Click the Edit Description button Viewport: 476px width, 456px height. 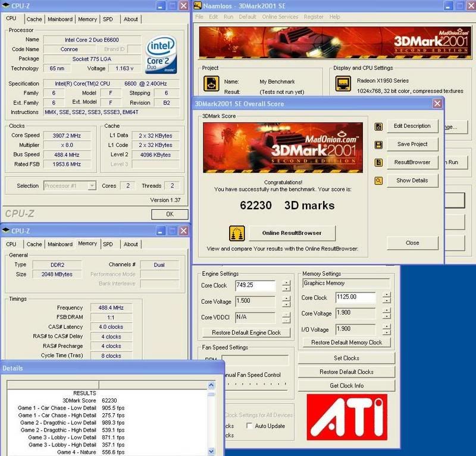(x=412, y=126)
